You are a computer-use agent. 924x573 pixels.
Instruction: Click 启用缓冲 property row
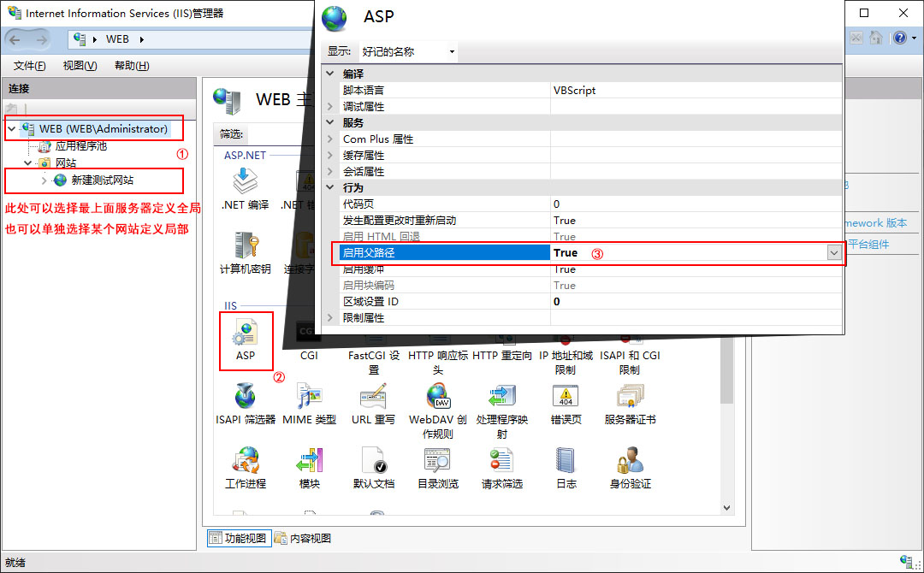point(591,269)
